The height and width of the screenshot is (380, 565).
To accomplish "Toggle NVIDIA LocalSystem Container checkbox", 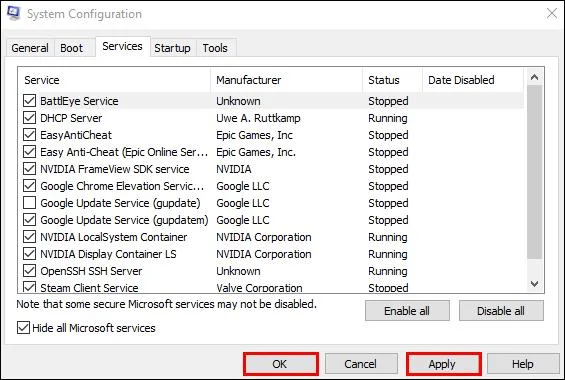I will coord(29,237).
